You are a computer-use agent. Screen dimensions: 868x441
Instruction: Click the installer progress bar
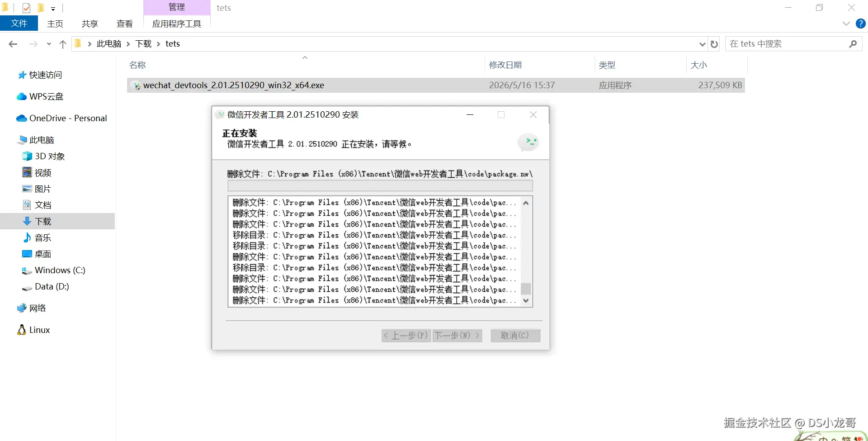(380, 186)
